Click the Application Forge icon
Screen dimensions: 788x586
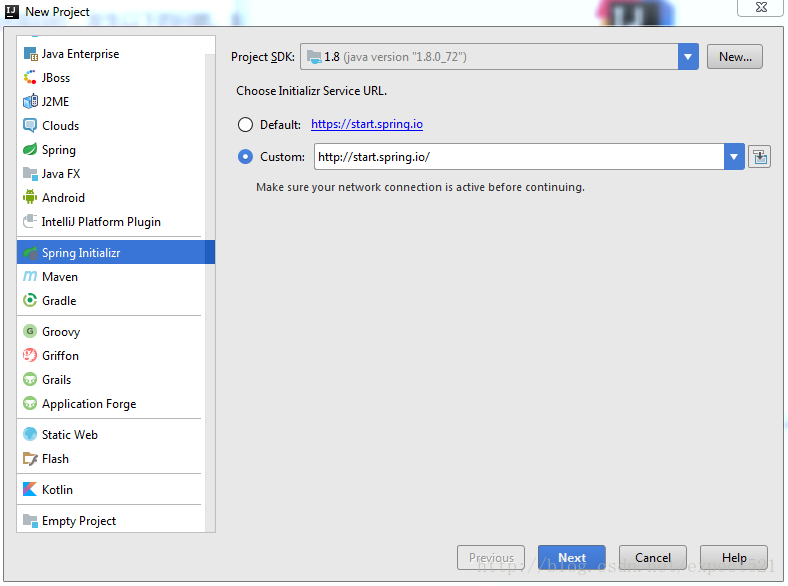(x=30, y=403)
